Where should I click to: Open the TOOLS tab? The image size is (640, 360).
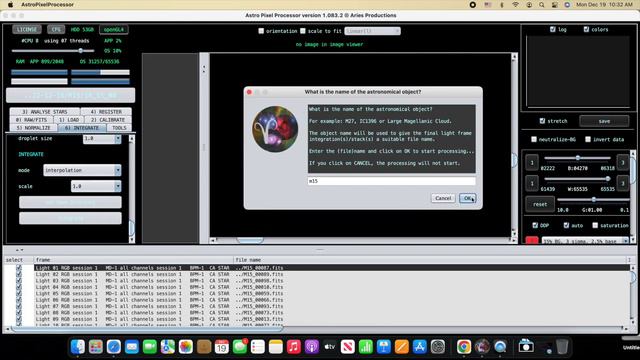(x=119, y=128)
